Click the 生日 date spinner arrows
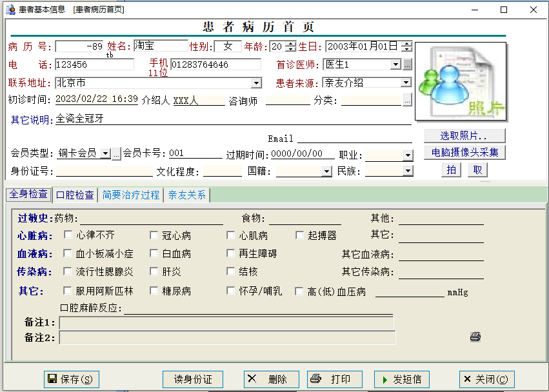 click(406, 46)
